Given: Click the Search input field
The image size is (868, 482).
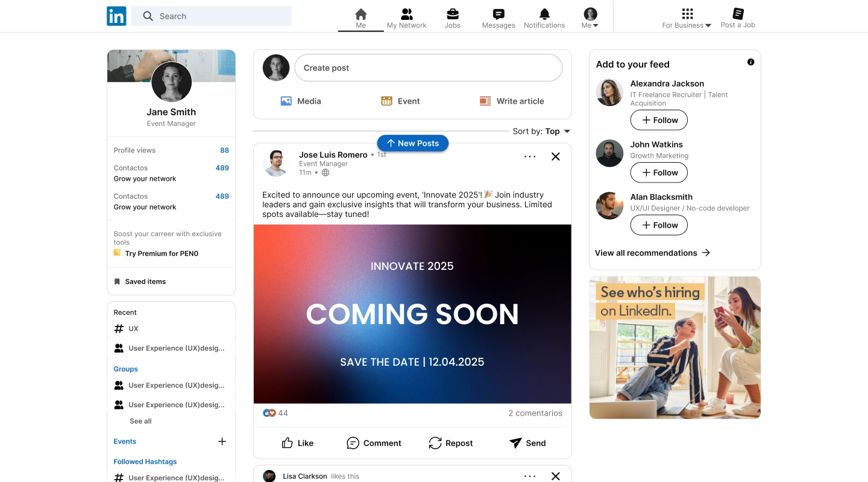Looking at the screenshot, I should coord(211,16).
